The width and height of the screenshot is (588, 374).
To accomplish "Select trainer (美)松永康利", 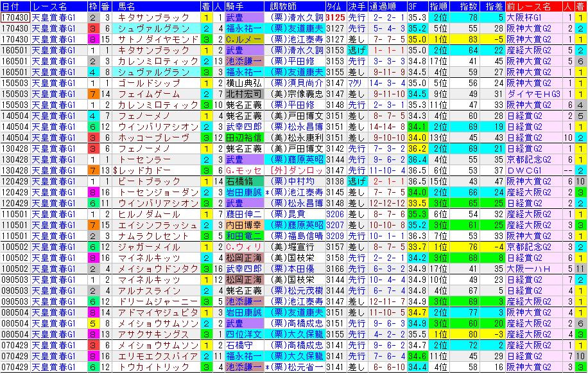I will [x=297, y=138].
